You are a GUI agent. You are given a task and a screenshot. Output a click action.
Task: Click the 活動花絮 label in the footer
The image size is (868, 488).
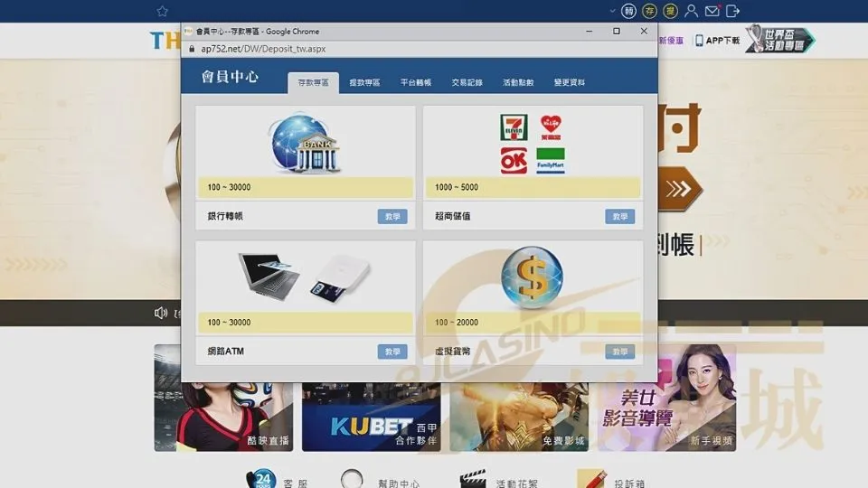[x=517, y=483]
